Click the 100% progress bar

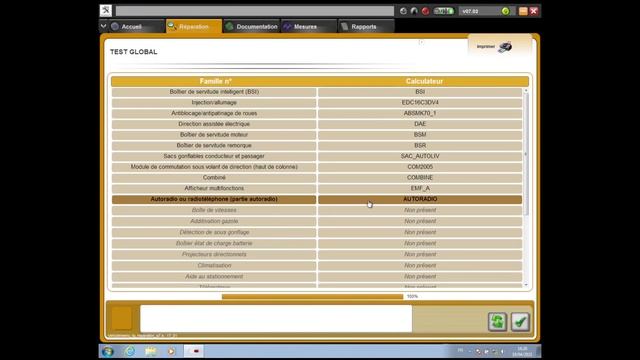coord(312,297)
